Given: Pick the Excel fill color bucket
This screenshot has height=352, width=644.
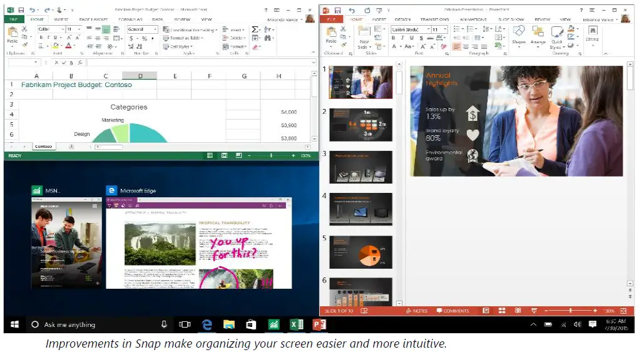Looking at the screenshot, I should (x=56, y=46).
